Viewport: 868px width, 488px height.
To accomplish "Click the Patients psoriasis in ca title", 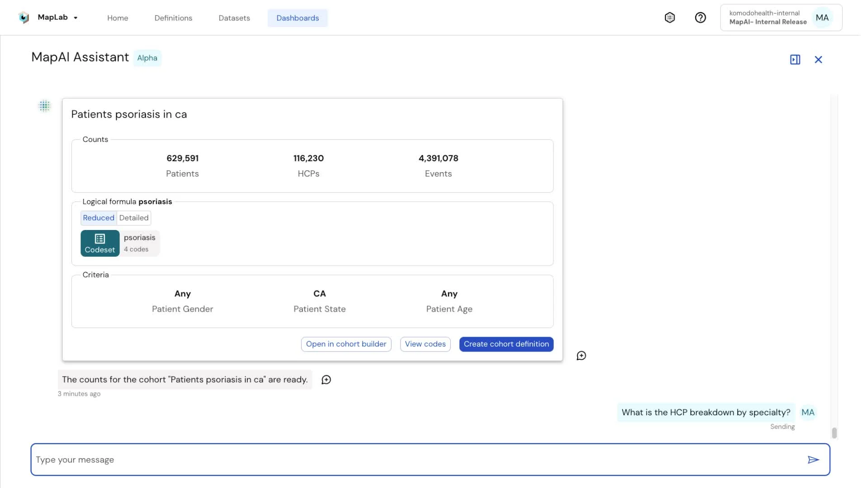I will pos(129,114).
